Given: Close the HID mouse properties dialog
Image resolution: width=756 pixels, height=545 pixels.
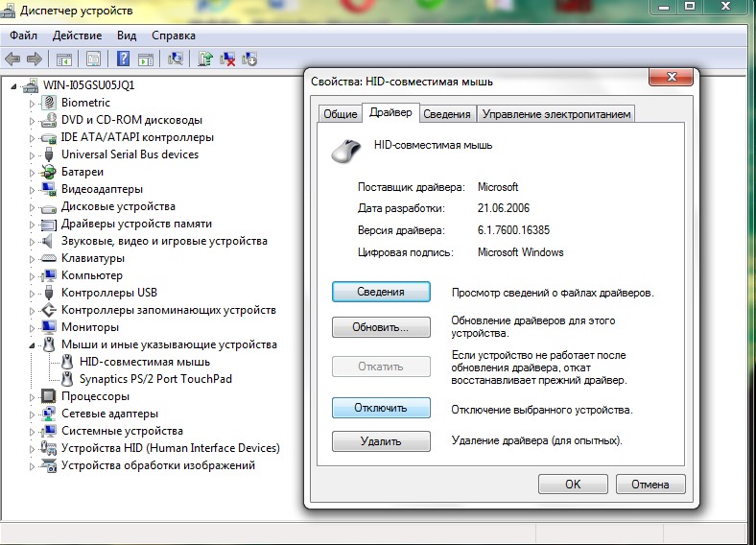Looking at the screenshot, I should [x=672, y=77].
